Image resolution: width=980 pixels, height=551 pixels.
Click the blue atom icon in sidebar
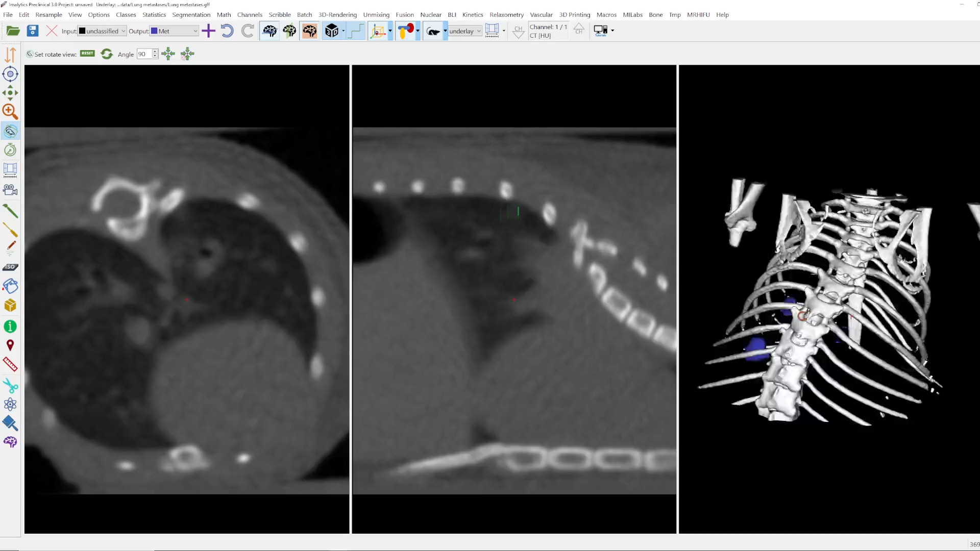pos(10,405)
